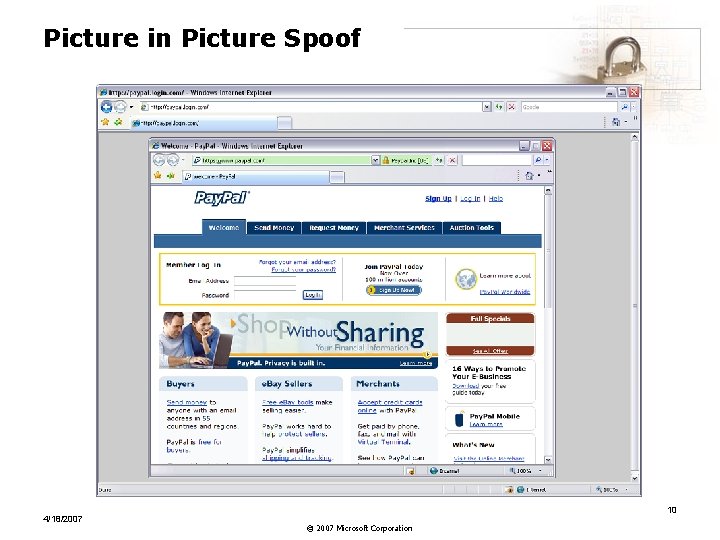Click Learn more link in privacy banner

click(416, 363)
